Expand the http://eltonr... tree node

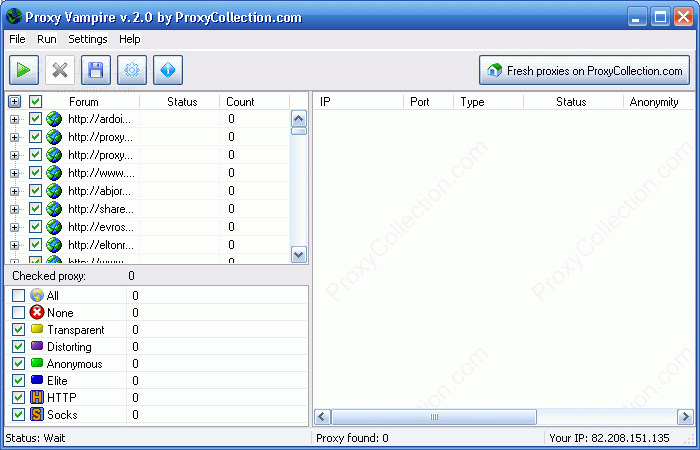tap(14, 245)
